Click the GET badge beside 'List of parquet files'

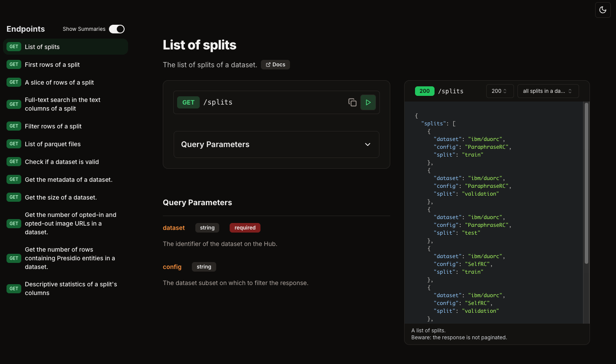tap(13, 144)
